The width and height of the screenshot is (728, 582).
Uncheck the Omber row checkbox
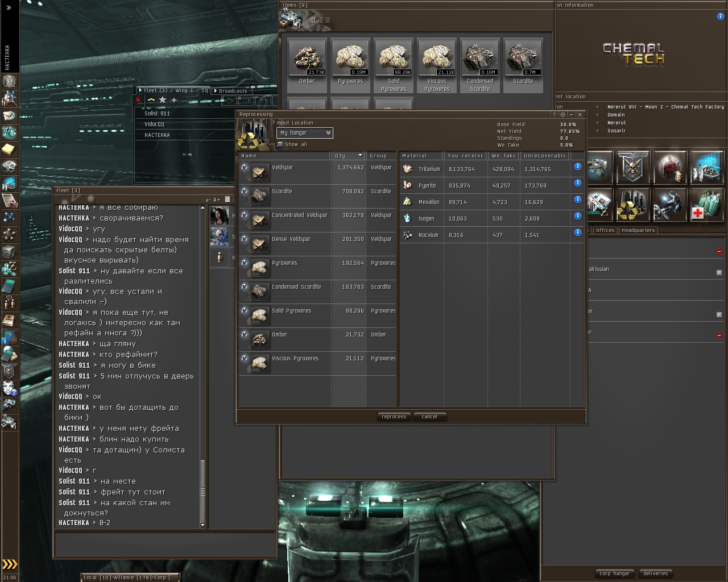tap(245, 334)
